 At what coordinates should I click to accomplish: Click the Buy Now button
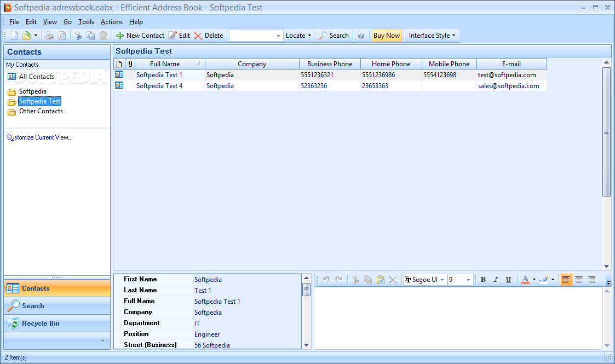386,36
